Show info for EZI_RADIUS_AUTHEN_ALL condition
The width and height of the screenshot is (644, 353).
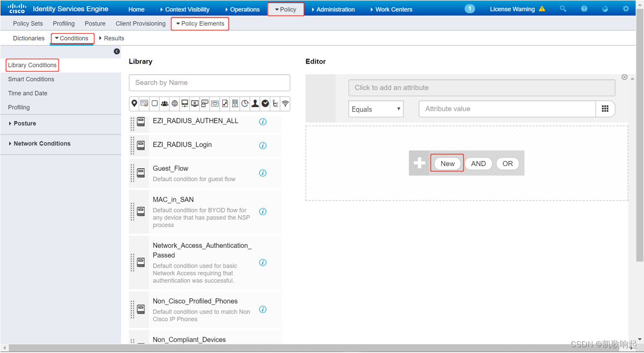263,122
